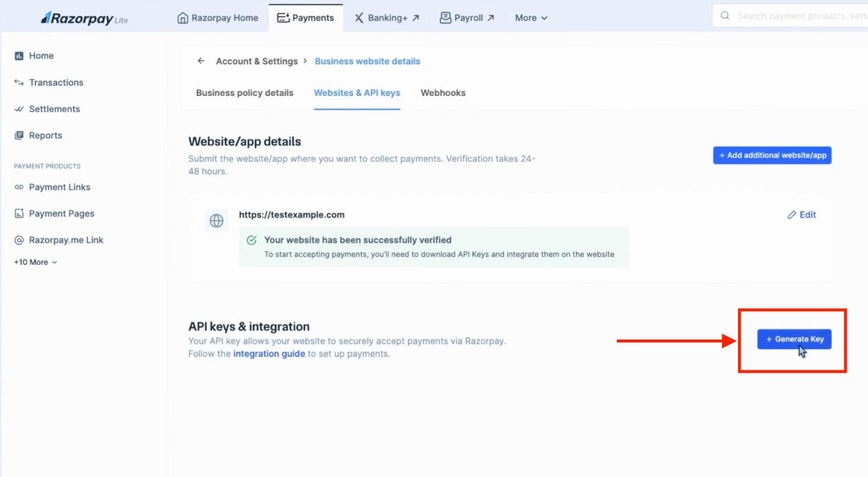This screenshot has width=868, height=477.
Task: Click the successfully verified message text
Action: [x=358, y=240]
